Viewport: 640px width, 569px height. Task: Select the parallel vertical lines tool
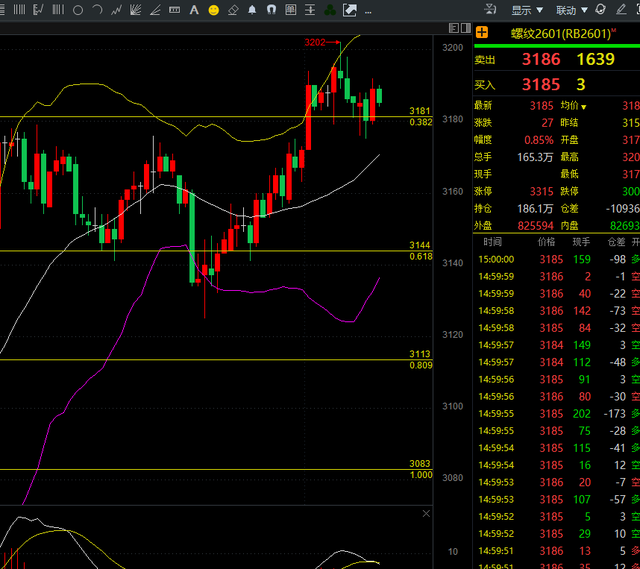pos(19,10)
